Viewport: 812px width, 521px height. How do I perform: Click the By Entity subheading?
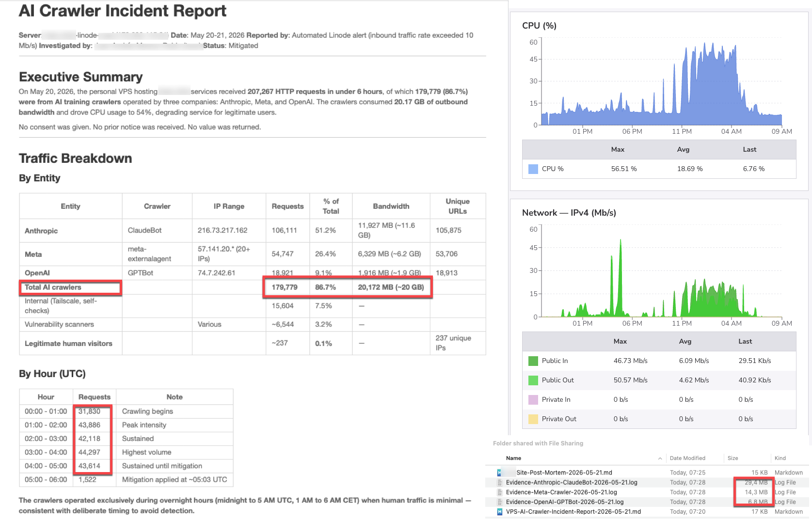tap(40, 178)
